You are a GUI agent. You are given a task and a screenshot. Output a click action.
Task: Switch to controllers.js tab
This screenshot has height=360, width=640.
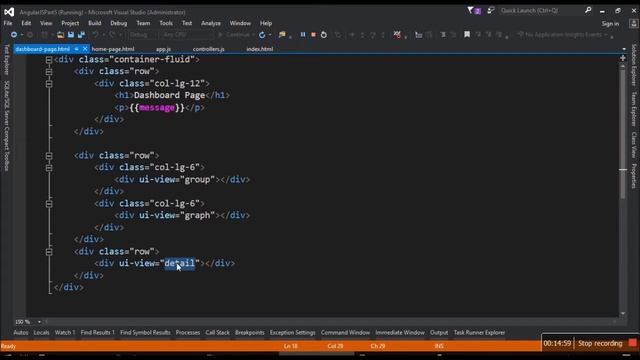209,49
